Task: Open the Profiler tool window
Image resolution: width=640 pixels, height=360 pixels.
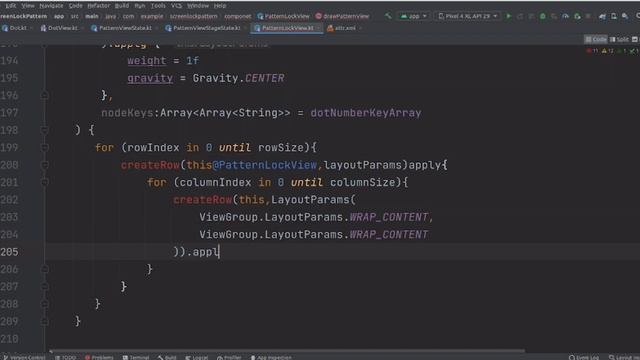Action: click(x=229, y=357)
